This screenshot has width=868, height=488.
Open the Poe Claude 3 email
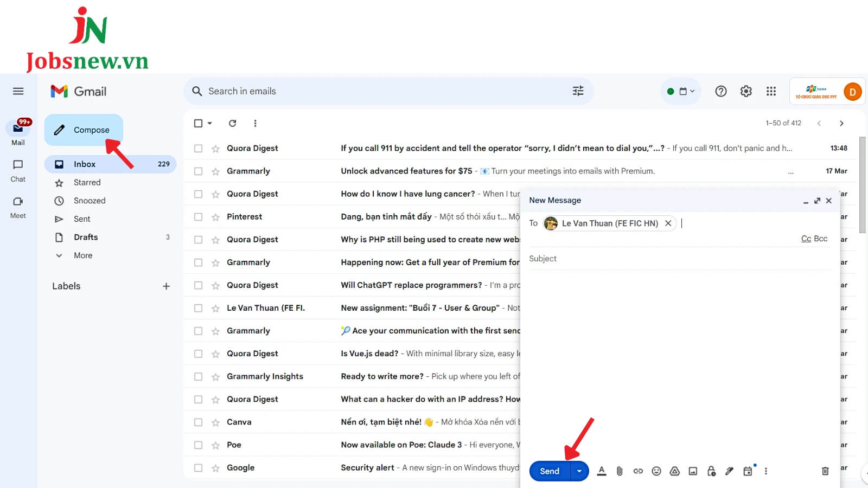(x=353, y=445)
